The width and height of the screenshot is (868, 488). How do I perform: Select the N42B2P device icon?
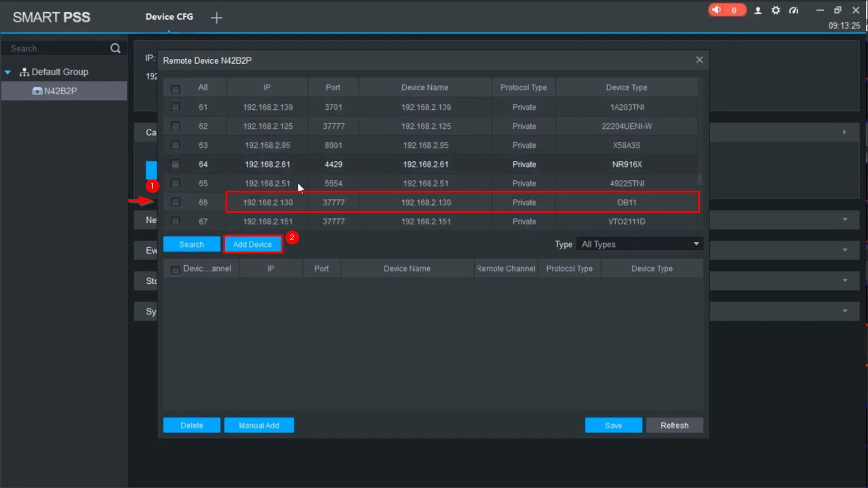(x=37, y=91)
